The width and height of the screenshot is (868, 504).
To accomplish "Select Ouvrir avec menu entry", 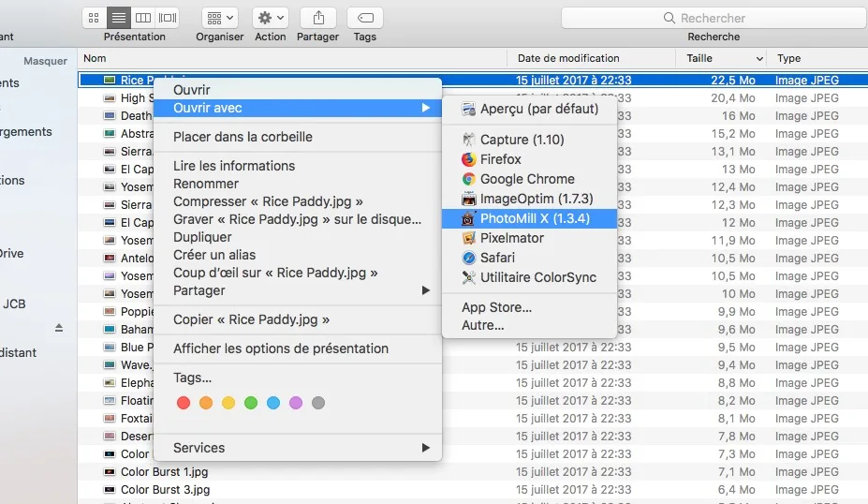I will click(x=298, y=108).
